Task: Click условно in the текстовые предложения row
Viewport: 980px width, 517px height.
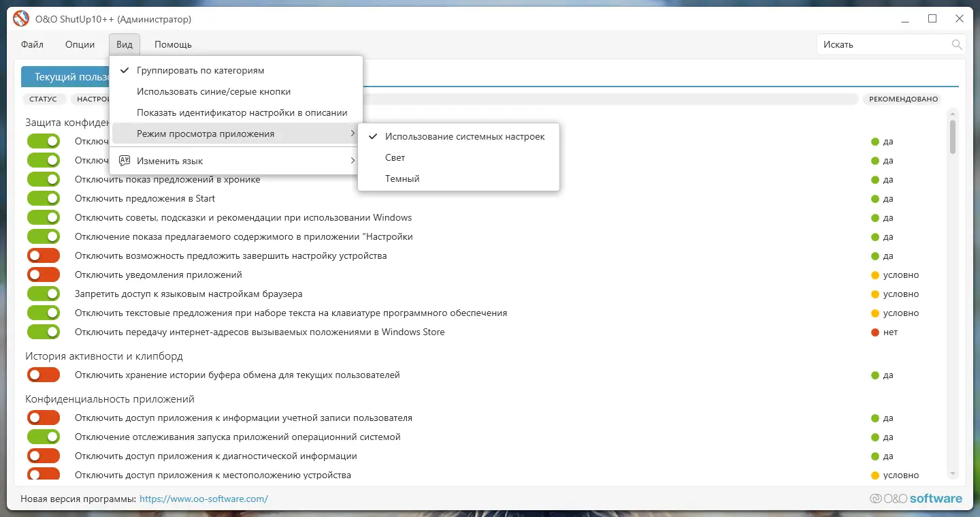Action: tap(901, 313)
